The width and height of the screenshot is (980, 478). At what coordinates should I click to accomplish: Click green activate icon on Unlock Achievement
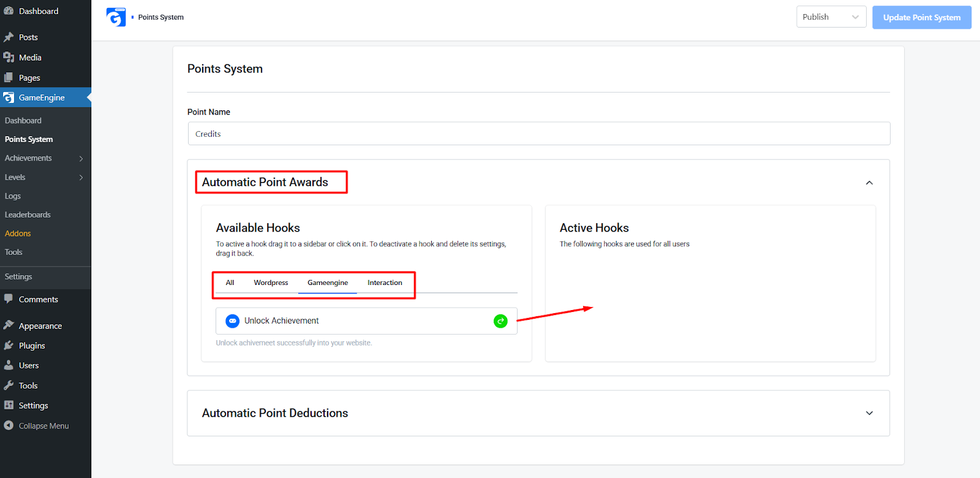click(500, 321)
